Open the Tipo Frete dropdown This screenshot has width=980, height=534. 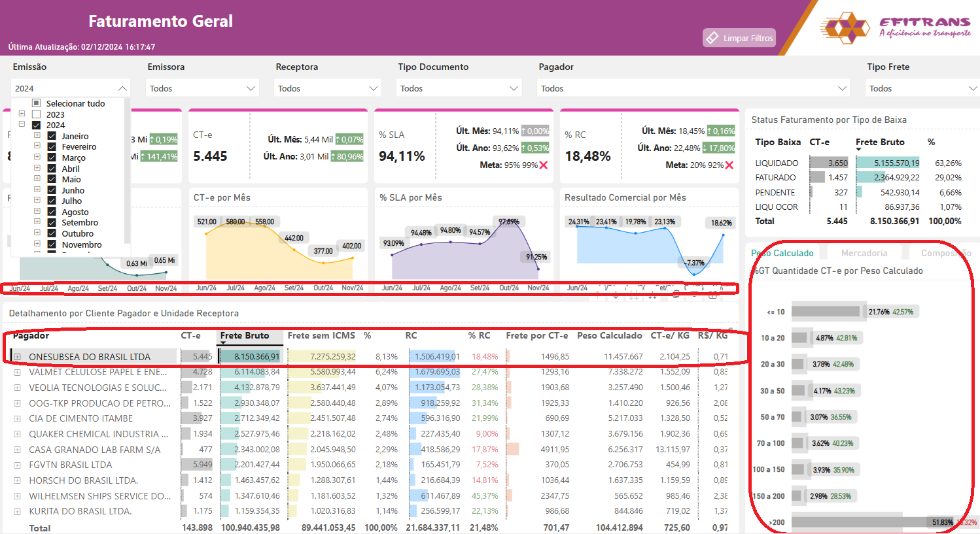coord(922,88)
